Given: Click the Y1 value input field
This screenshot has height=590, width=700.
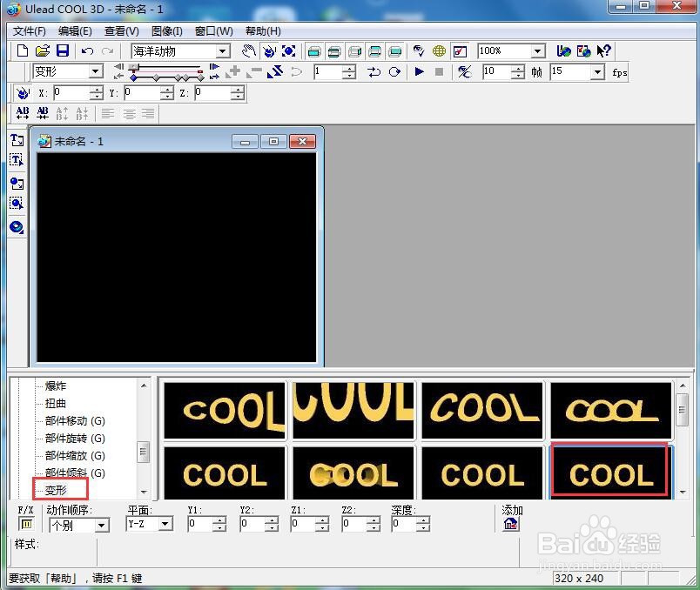Looking at the screenshot, I should tap(200, 524).
